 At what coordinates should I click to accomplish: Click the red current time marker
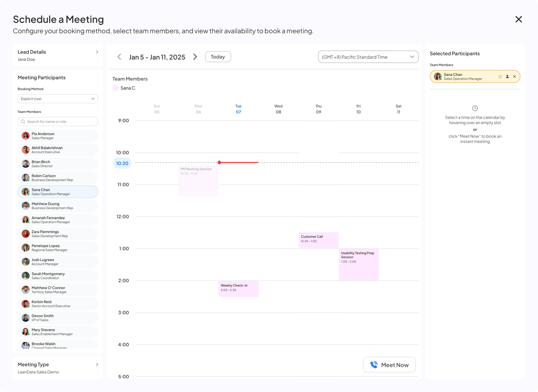pyautogui.click(x=220, y=162)
